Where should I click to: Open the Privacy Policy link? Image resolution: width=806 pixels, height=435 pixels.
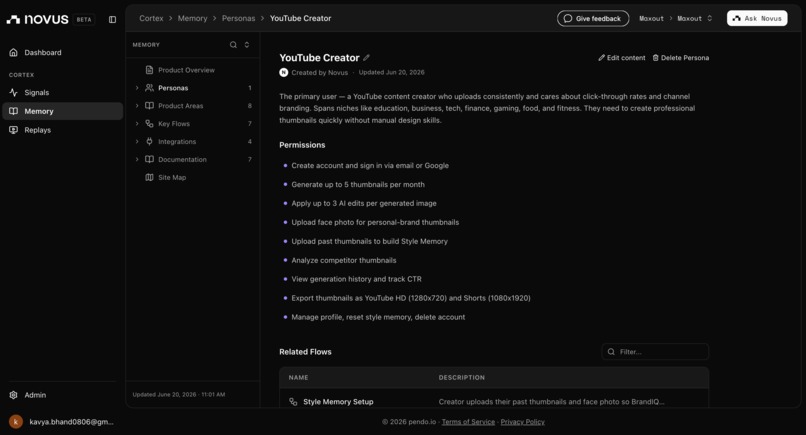pos(522,422)
